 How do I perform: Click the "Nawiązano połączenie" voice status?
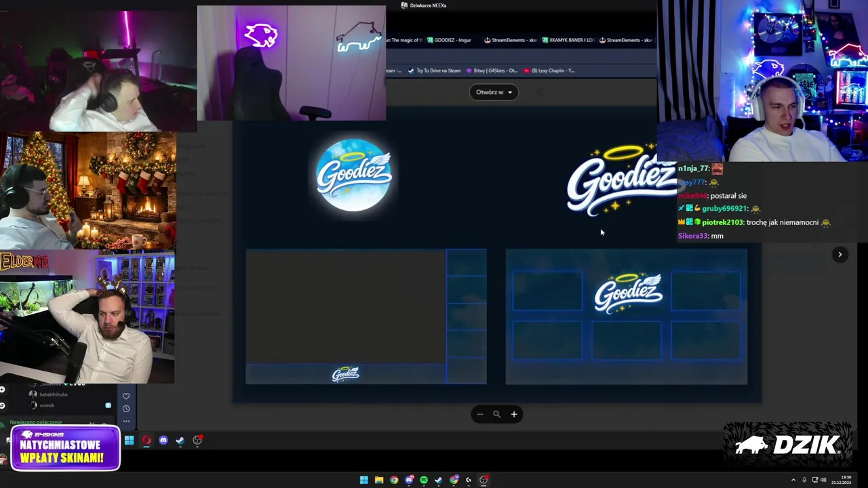click(36, 422)
